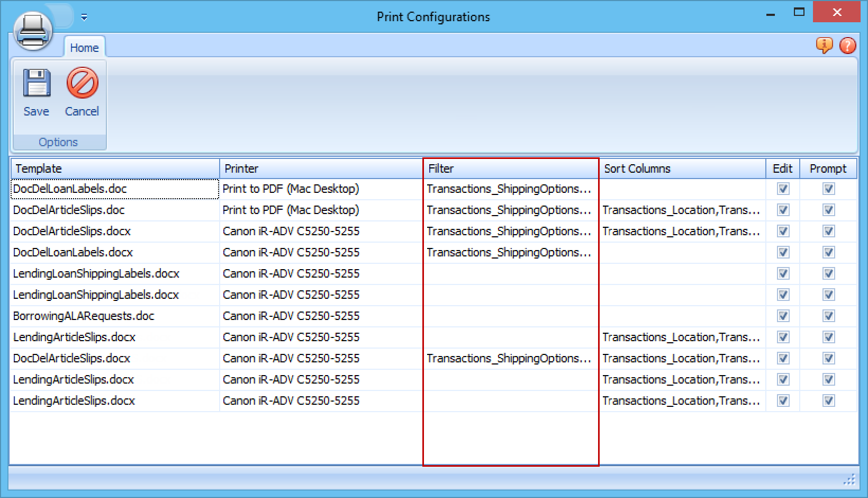Click the red help question mark icon
Screen dimensions: 868x498
click(847, 46)
